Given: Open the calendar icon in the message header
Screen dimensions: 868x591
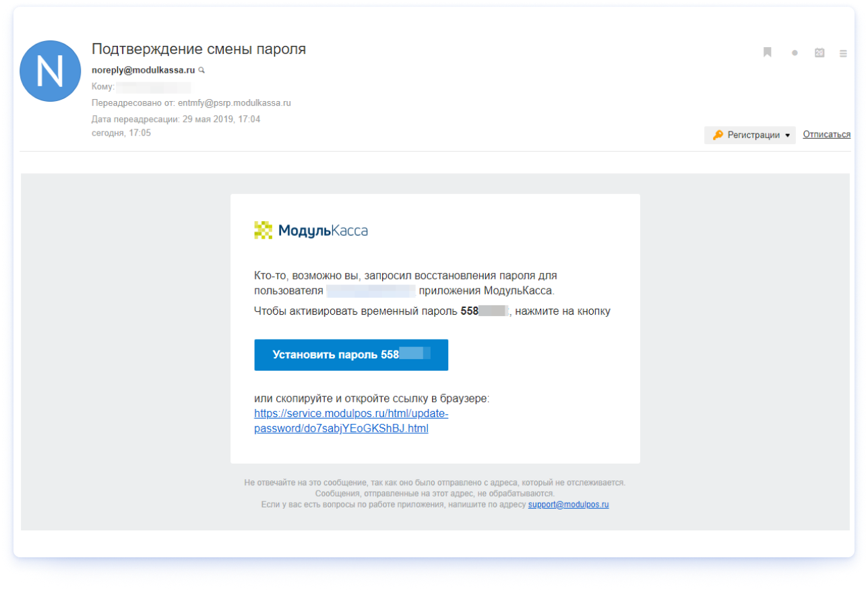Looking at the screenshot, I should 819,53.
